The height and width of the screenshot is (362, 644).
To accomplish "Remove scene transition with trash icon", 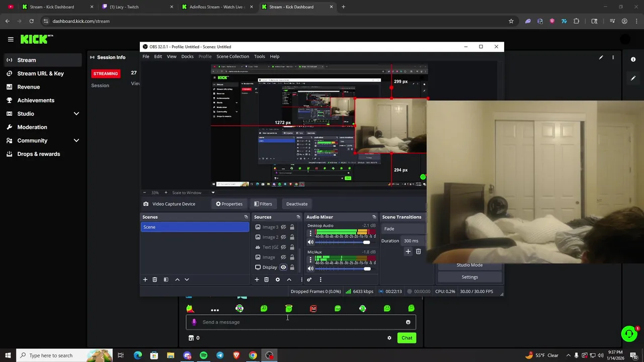I will point(418,251).
